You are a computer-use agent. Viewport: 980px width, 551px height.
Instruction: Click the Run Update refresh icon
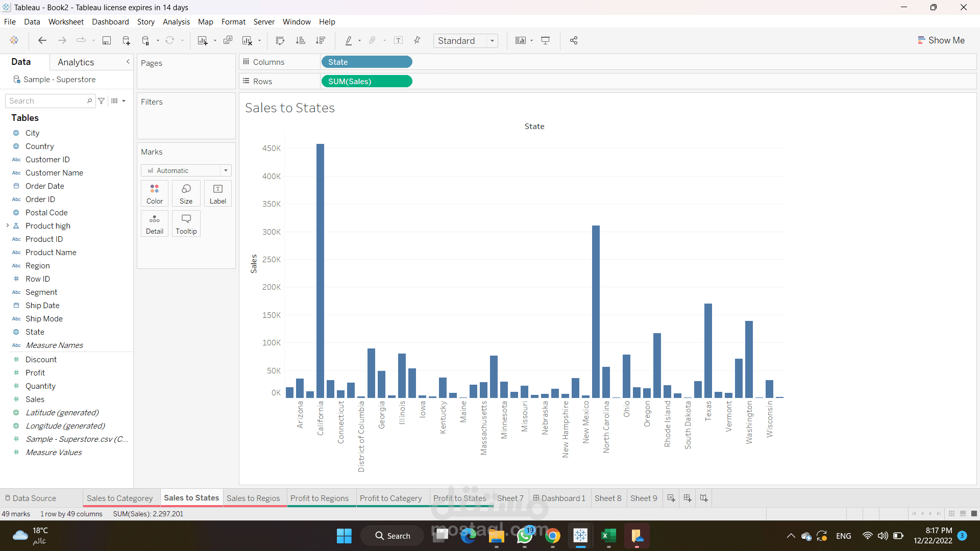tap(170, 40)
